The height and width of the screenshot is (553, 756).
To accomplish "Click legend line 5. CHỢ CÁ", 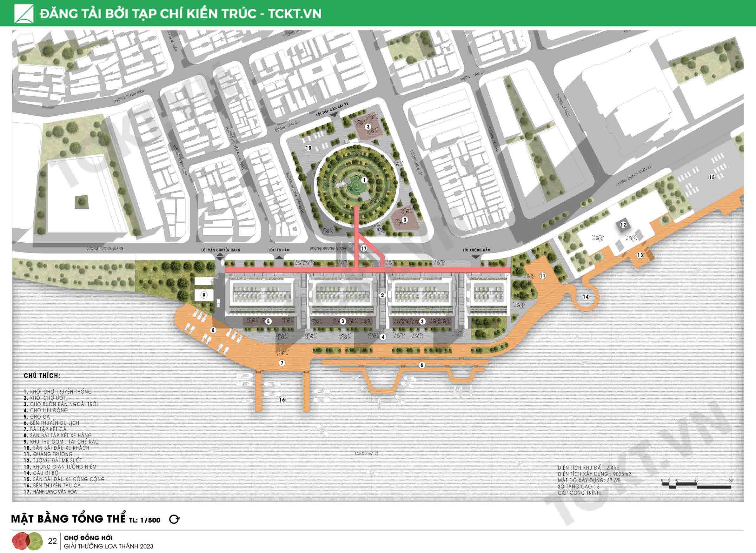I will coord(36,417).
